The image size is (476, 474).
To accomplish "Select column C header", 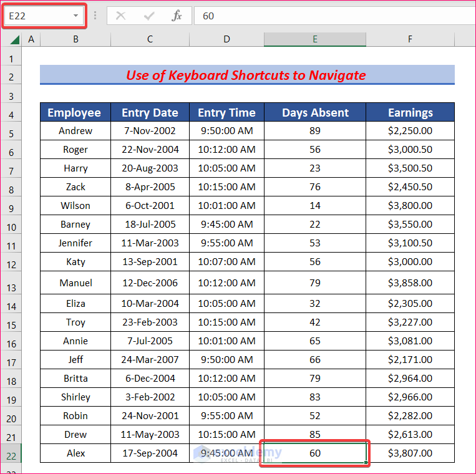I will coord(150,39).
